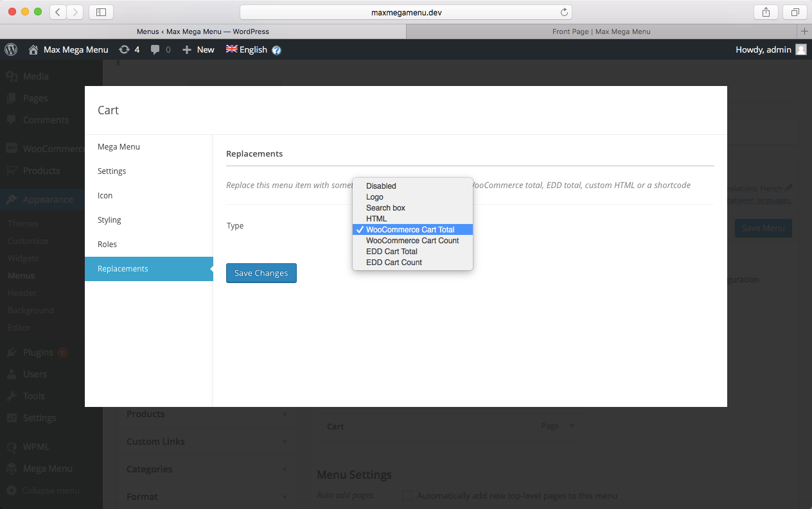Image resolution: width=812 pixels, height=509 pixels.
Task: Select EDD Cart Count option
Action: pos(412,263)
